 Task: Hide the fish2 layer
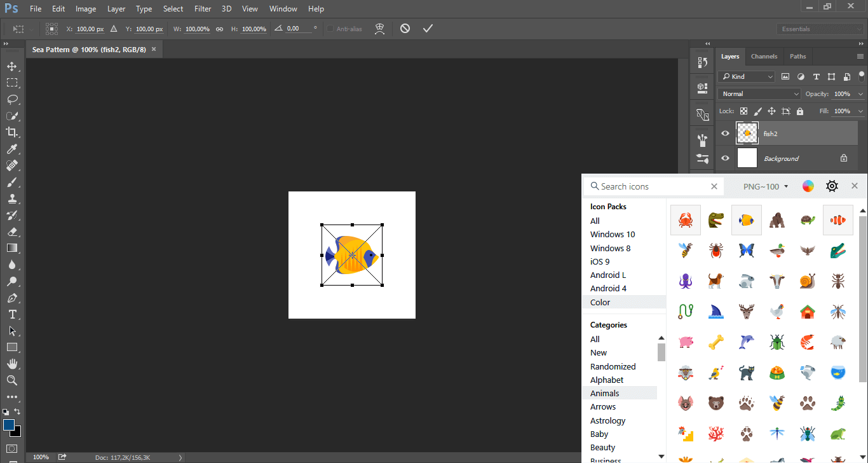point(724,133)
